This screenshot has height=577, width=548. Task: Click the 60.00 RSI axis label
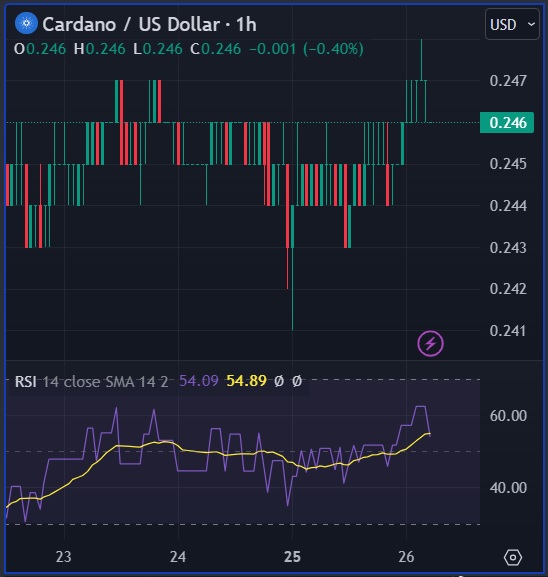(508, 416)
